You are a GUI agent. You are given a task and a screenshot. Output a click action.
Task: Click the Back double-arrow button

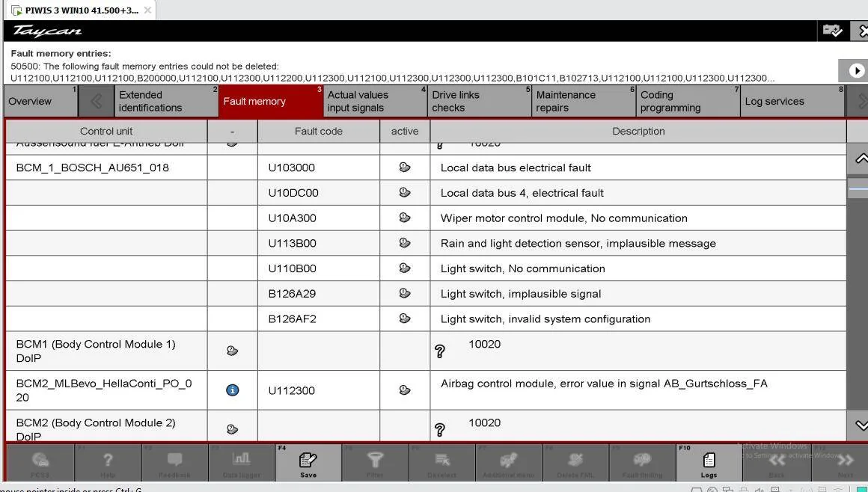tap(776, 463)
